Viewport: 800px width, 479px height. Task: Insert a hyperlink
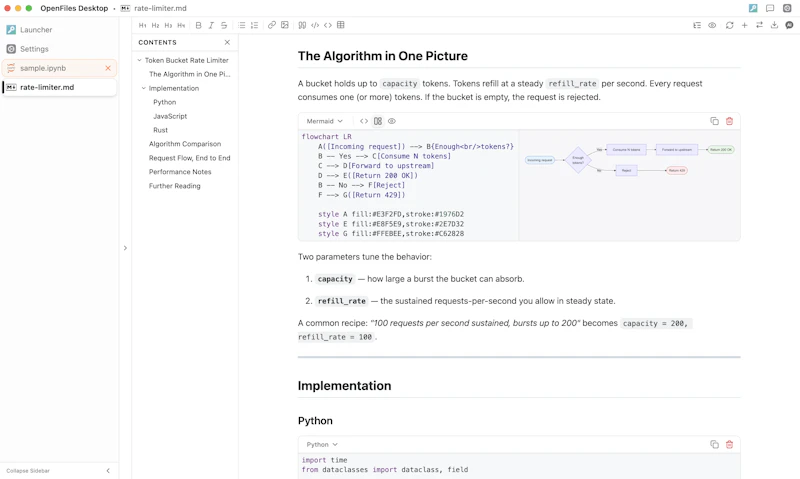272,25
